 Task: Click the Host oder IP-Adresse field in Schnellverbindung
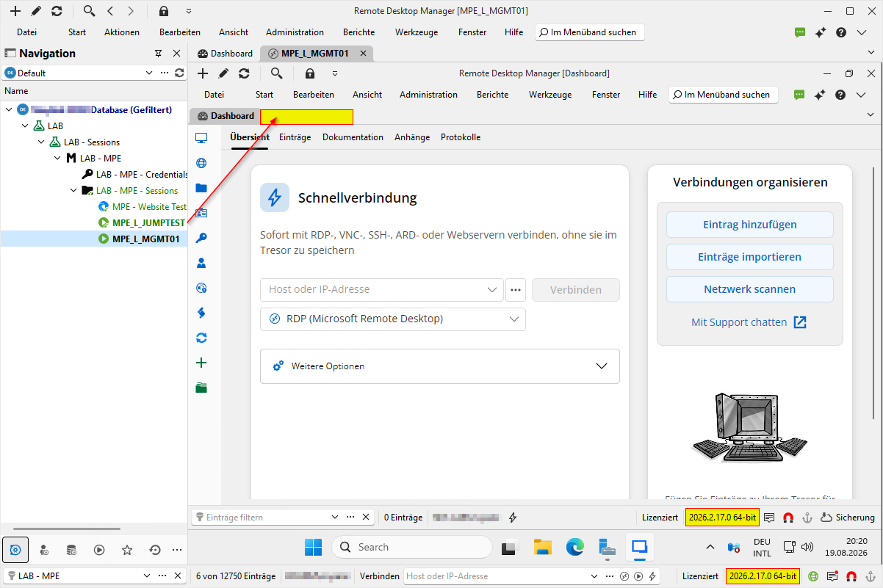click(382, 289)
